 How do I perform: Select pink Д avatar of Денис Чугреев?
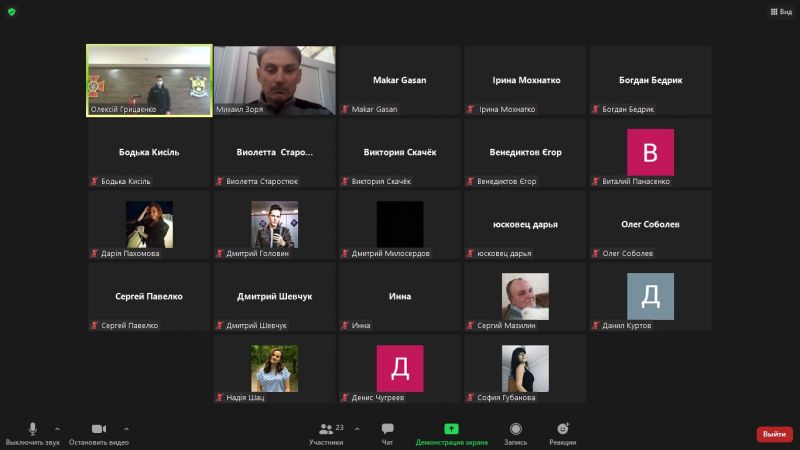400,368
